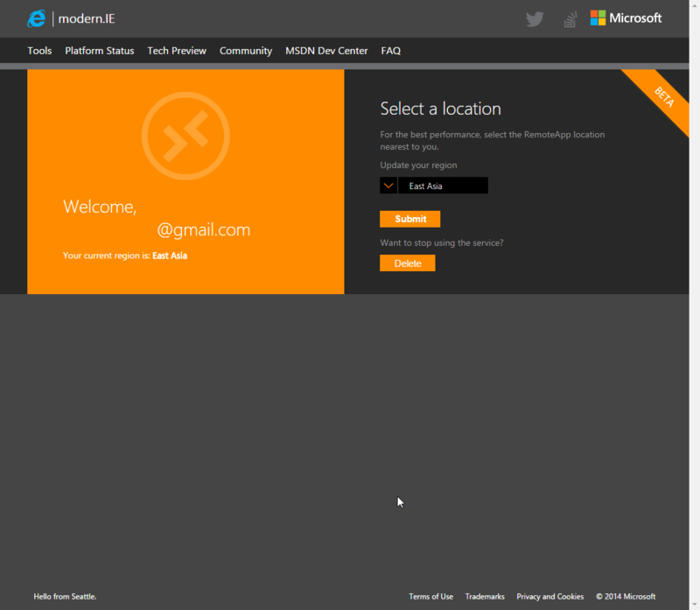Click the Internet Explorer logo icon
700x610 pixels.
coord(36,18)
